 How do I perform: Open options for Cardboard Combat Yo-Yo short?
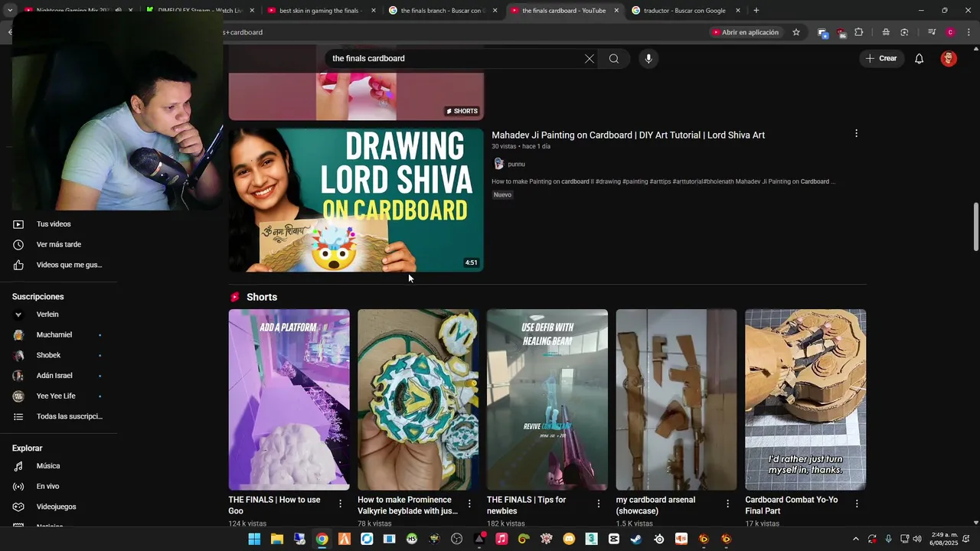[857, 504]
